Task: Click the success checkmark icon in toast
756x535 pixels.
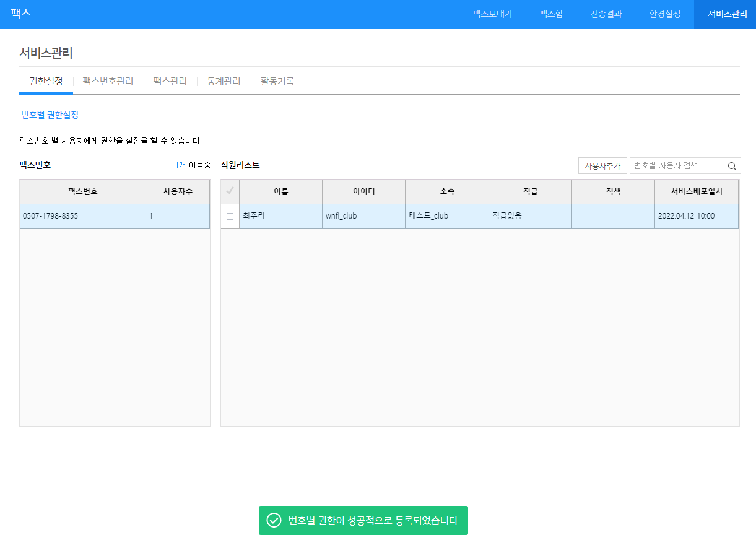Action: (x=274, y=520)
